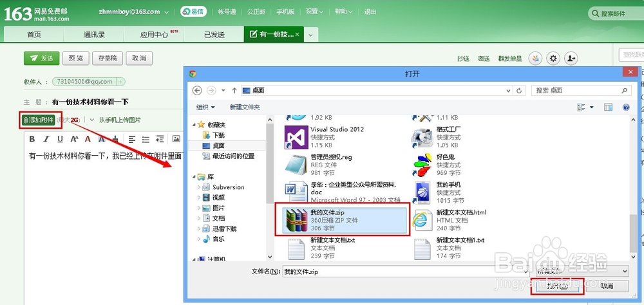Click the preview pane icon in dialog
The height and width of the screenshot is (305, 644).
tap(609, 107)
